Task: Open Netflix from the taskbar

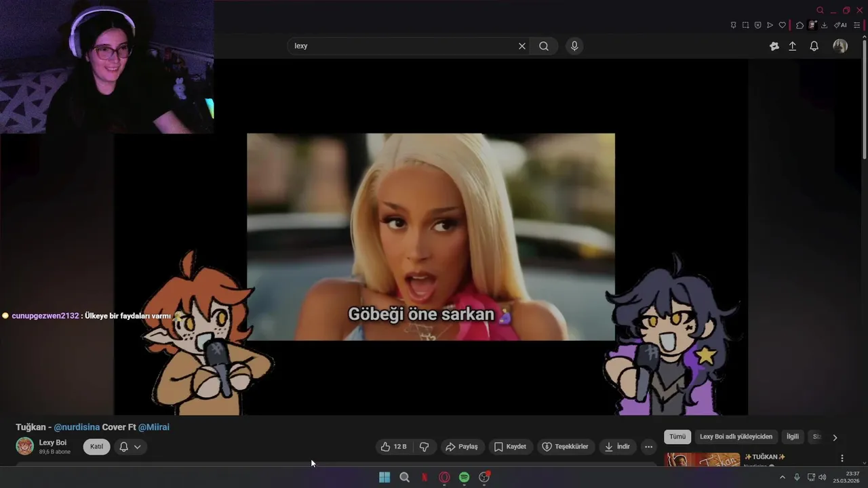Action: 425,477
